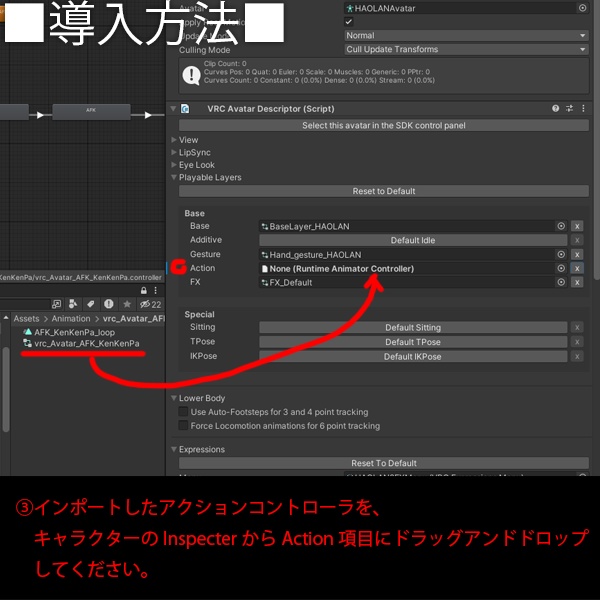
Task: Toggle the Project panel lock icon
Action: point(143,290)
